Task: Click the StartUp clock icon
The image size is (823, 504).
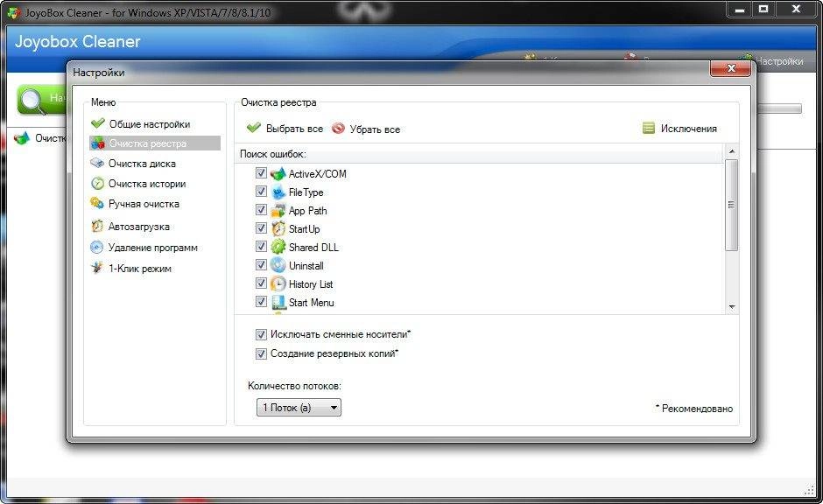Action: point(278,228)
